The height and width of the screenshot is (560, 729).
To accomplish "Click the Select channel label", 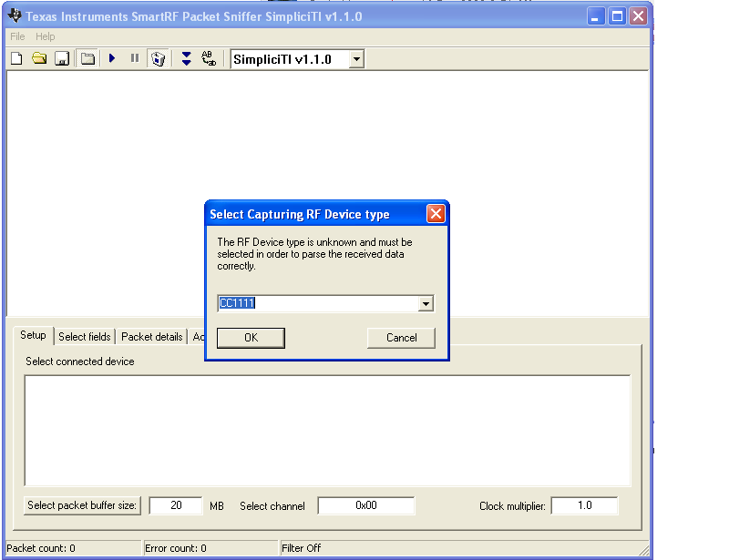I will pos(272,506).
